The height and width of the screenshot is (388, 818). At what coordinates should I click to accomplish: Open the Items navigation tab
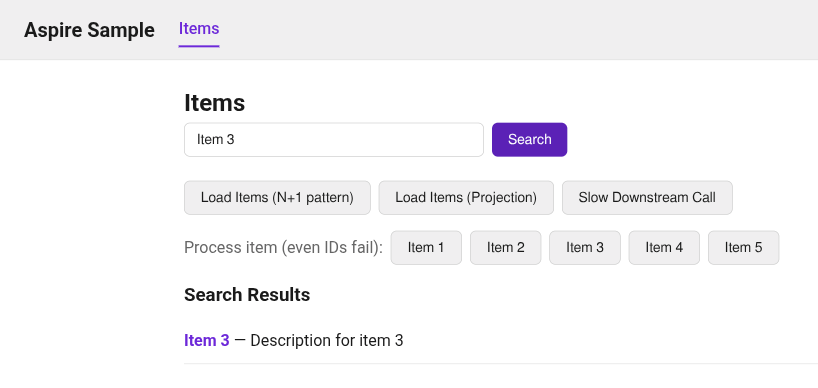[199, 29]
